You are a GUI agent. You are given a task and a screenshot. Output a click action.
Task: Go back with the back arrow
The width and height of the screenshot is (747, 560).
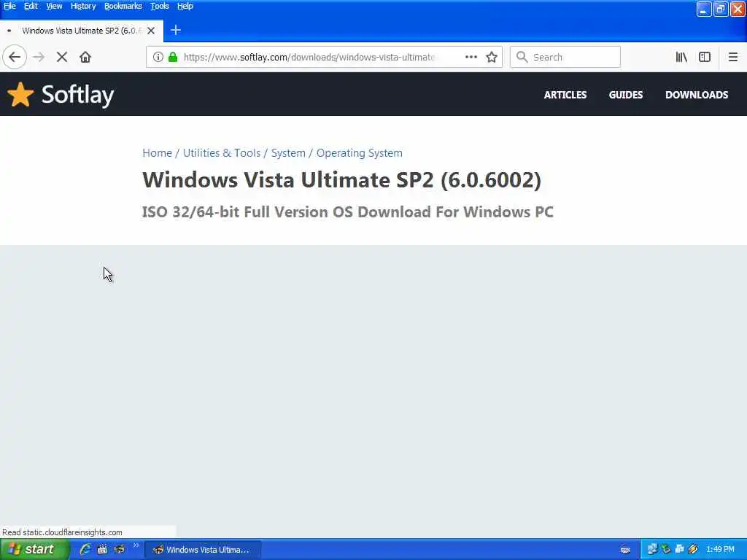coord(15,57)
